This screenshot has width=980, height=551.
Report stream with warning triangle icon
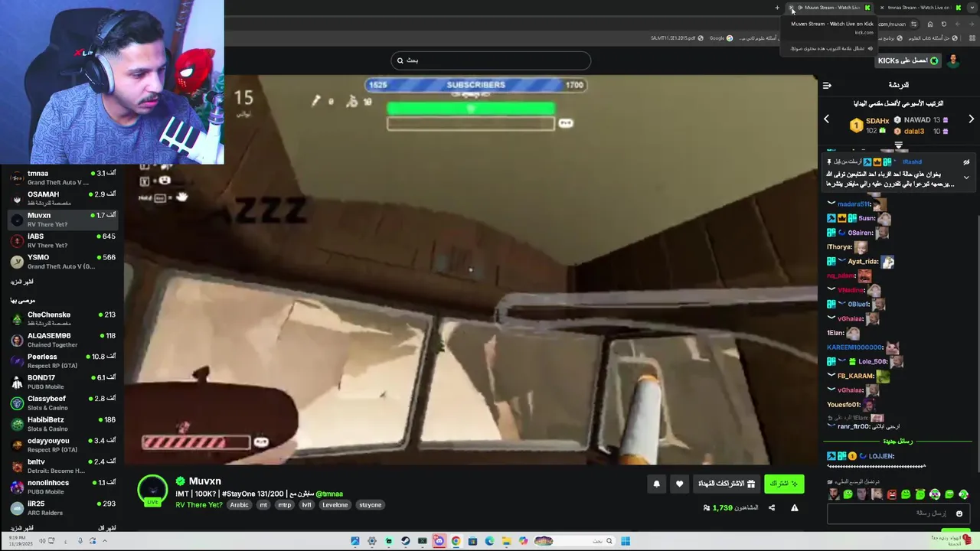tap(794, 508)
